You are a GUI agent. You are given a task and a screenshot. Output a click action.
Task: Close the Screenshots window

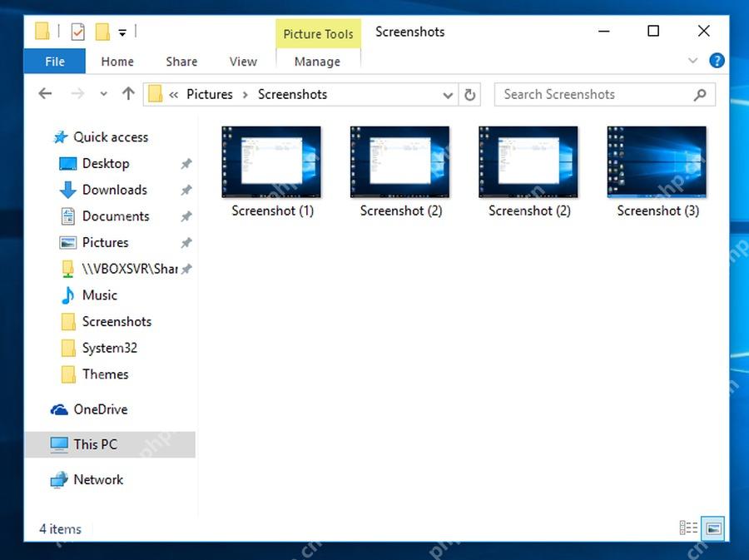click(703, 32)
